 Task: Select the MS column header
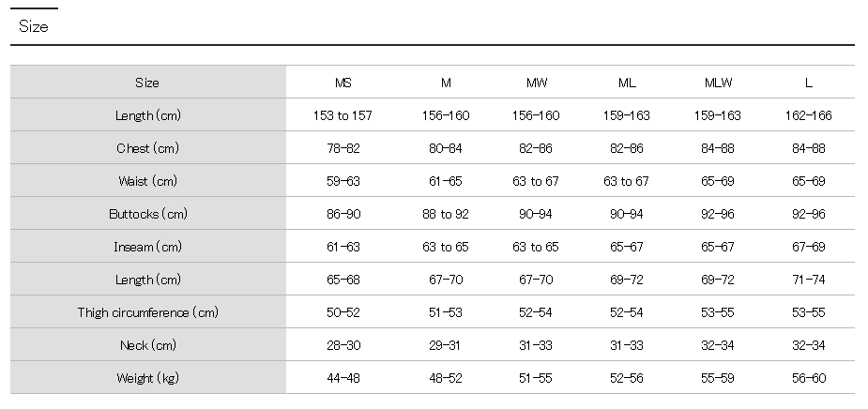343,83
